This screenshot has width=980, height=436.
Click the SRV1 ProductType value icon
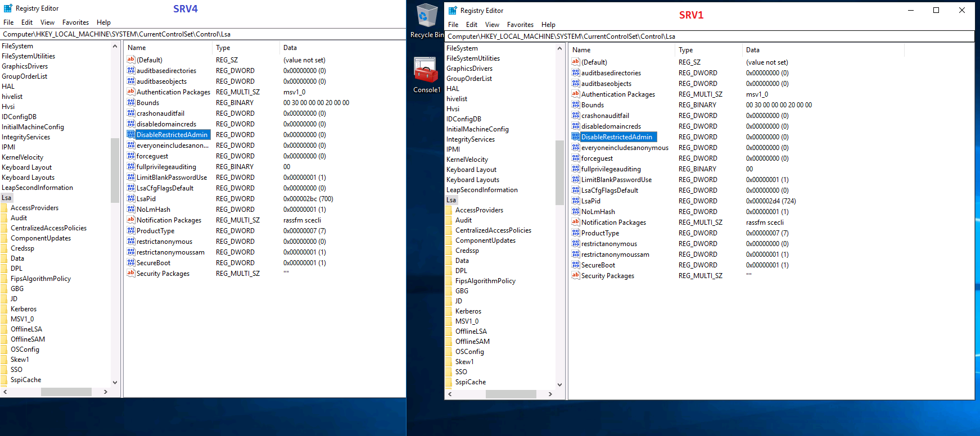pyautogui.click(x=576, y=233)
